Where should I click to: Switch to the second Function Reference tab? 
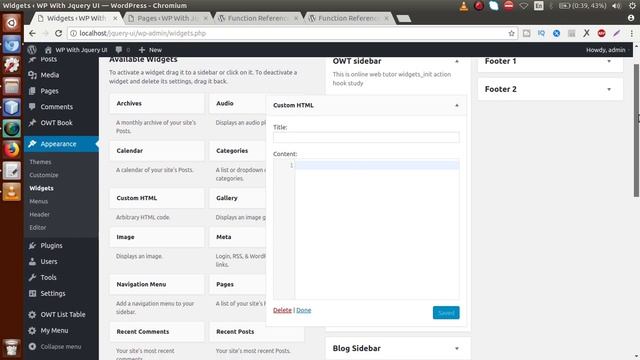(349, 18)
